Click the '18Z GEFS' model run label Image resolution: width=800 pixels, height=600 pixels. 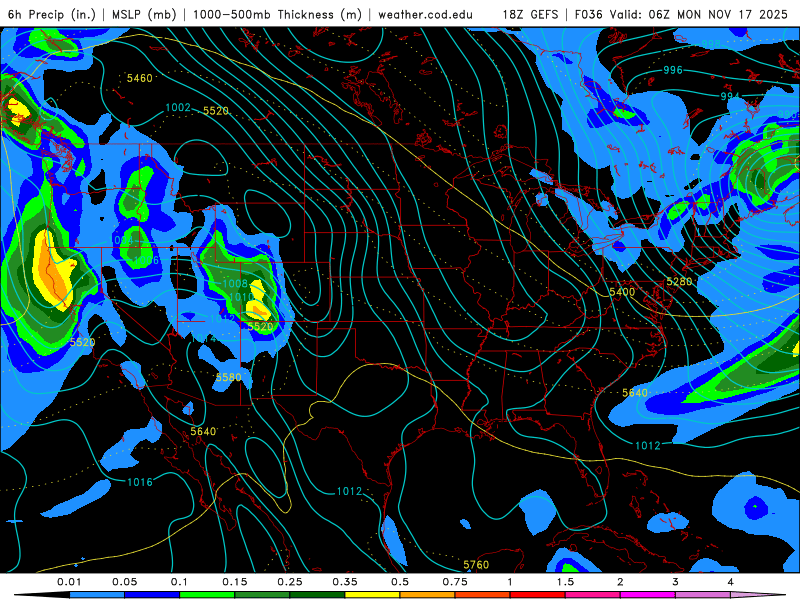coord(530,14)
